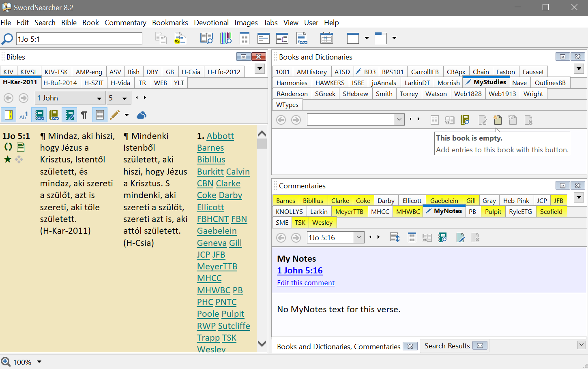Open the 1Jo 5:16 verse dropdown in Commentaries
This screenshot has width=588, height=369.
[x=359, y=238]
